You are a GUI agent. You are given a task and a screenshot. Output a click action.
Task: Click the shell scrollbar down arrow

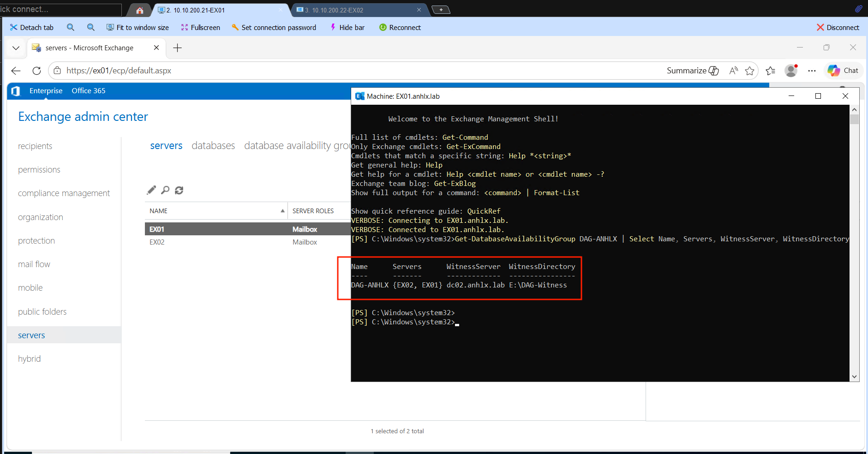click(854, 376)
